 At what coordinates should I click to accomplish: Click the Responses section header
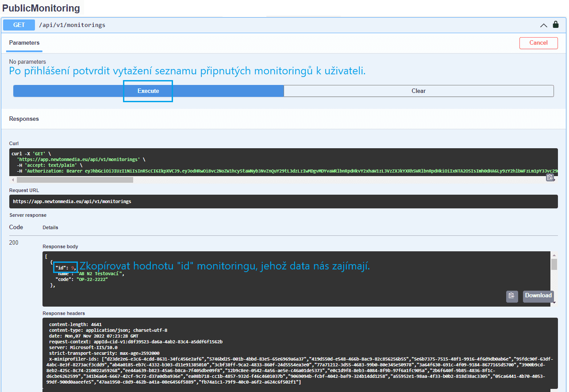tap(24, 119)
